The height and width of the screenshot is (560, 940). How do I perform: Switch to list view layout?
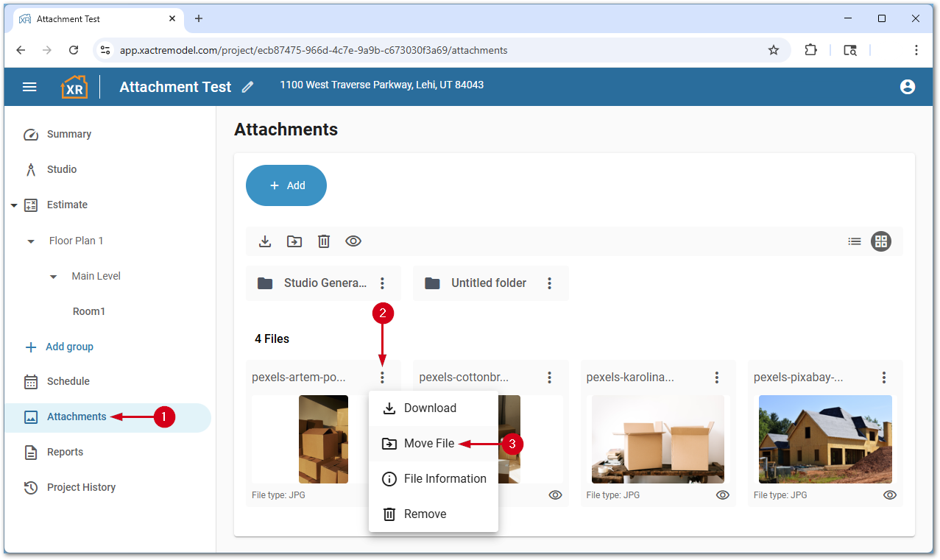pyautogui.click(x=854, y=241)
